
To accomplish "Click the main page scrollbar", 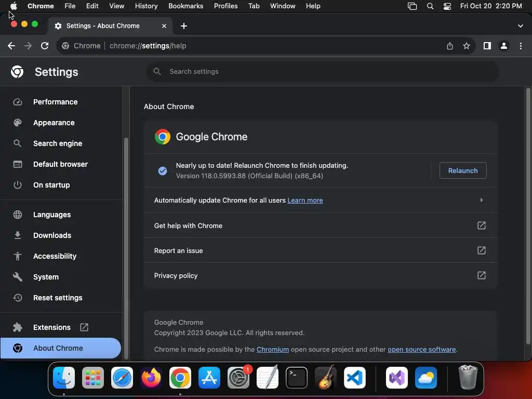I will (x=528, y=216).
